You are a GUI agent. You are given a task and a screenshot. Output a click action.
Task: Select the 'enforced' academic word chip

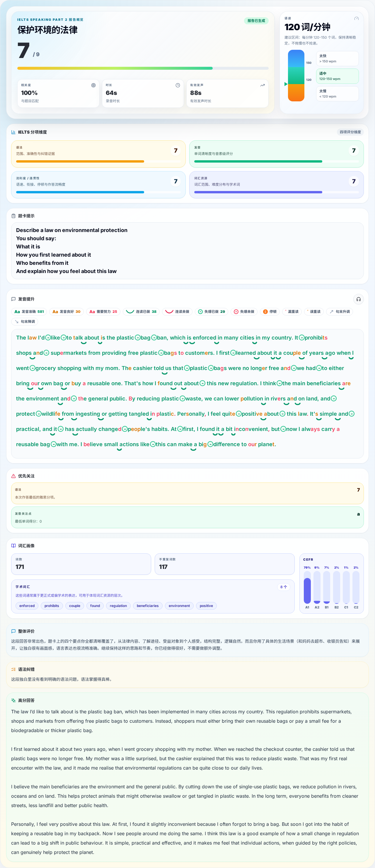pyautogui.click(x=27, y=606)
